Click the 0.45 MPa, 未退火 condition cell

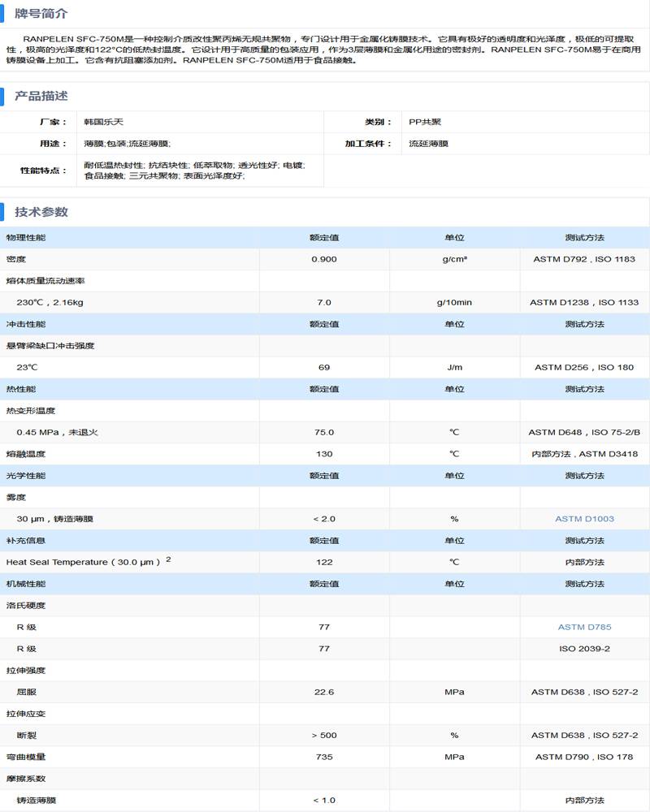click(57, 433)
